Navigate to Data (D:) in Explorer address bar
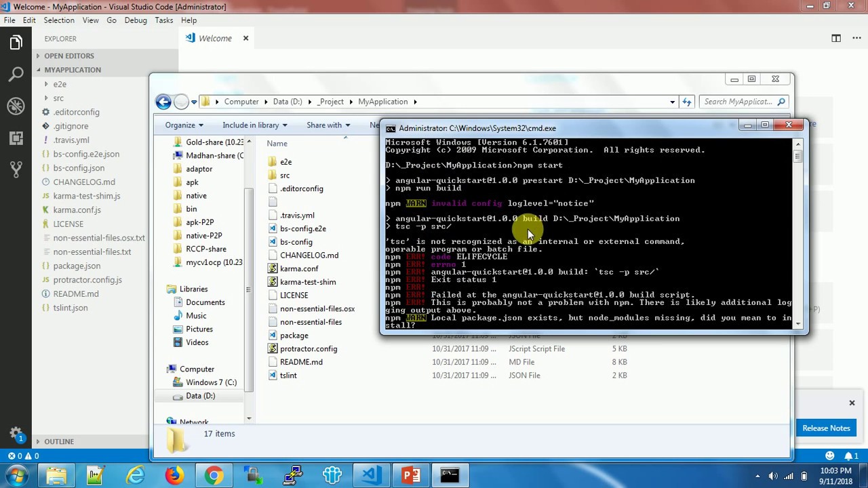The image size is (868, 488). pyautogui.click(x=288, y=102)
